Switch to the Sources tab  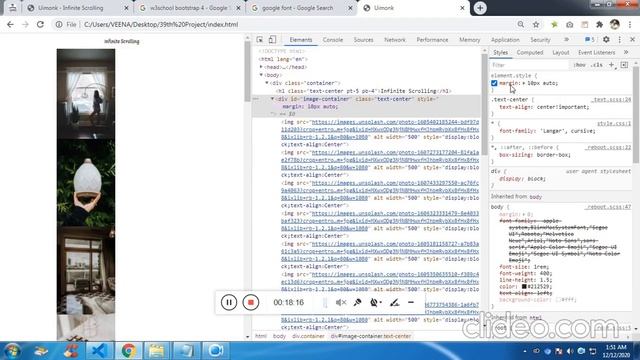[x=363, y=40]
